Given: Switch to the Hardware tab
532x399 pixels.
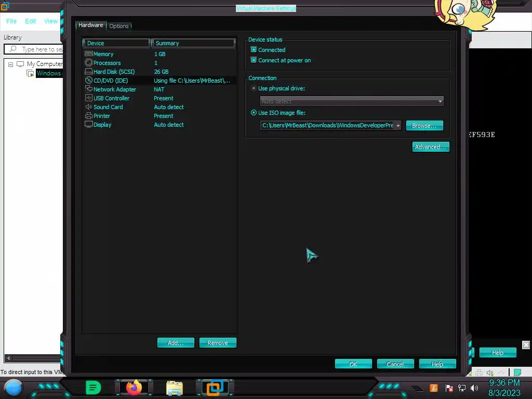Looking at the screenshot, I should click(x=90, y=25).
